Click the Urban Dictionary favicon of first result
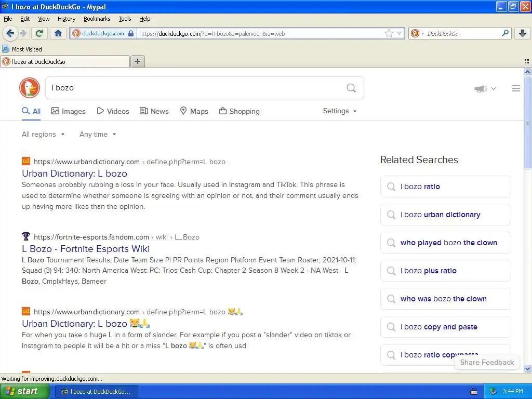This screenshot has height=399, width=532. coord(26,161)
